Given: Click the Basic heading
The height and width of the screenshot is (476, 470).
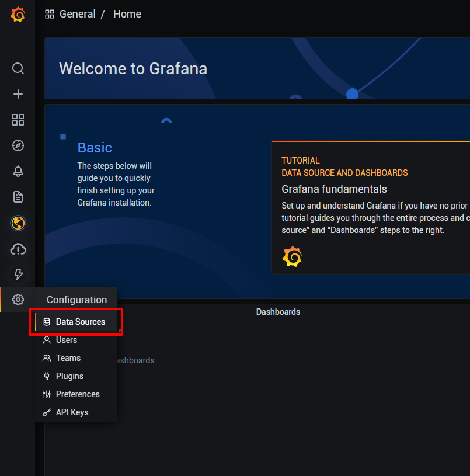Looking at the screenshot, I should (95, 148).
